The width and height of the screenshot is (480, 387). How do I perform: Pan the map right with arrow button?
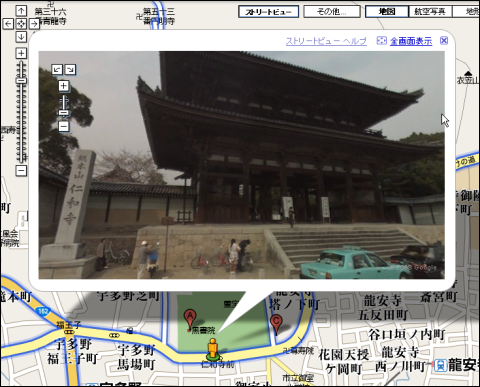point(34,24)
